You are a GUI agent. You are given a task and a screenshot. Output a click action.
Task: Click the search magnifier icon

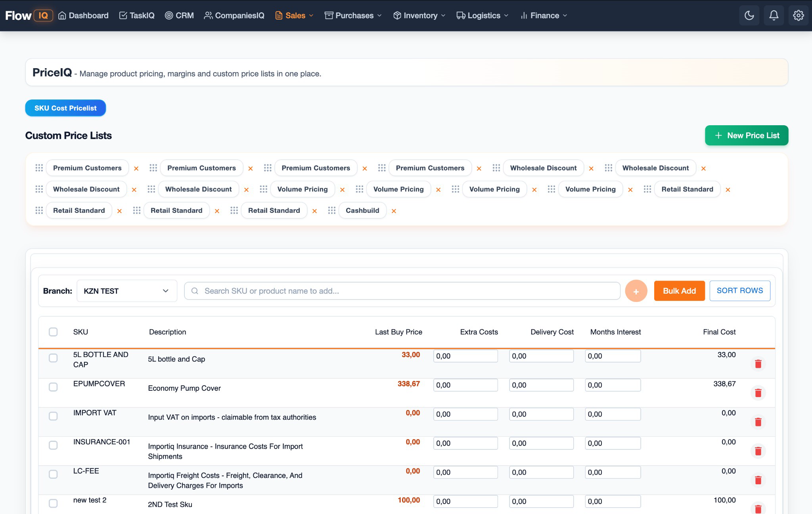point(194,290)
